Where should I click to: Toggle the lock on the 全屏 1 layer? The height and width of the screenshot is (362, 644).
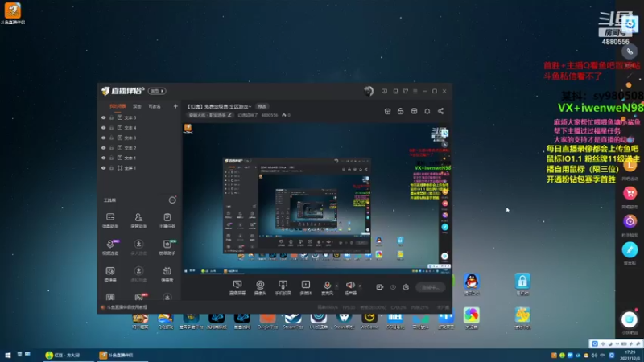(x=111, y=168)
